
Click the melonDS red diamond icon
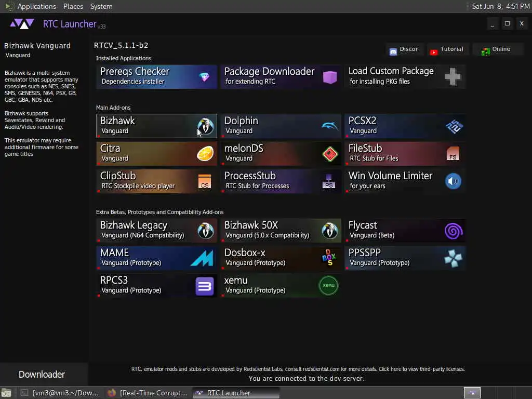(x=330, y=154)
